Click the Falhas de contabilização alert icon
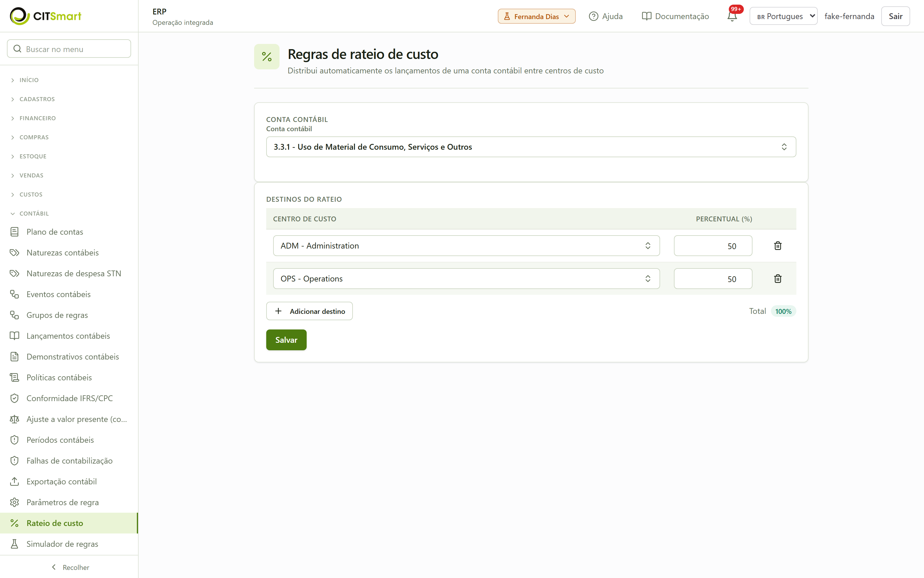924x578 pixels. tap(14, 461)
